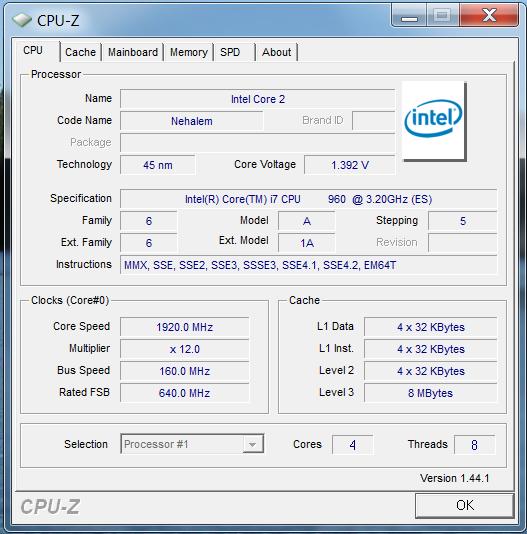Minimize the CPU-Z window

(x=409, y=15)
